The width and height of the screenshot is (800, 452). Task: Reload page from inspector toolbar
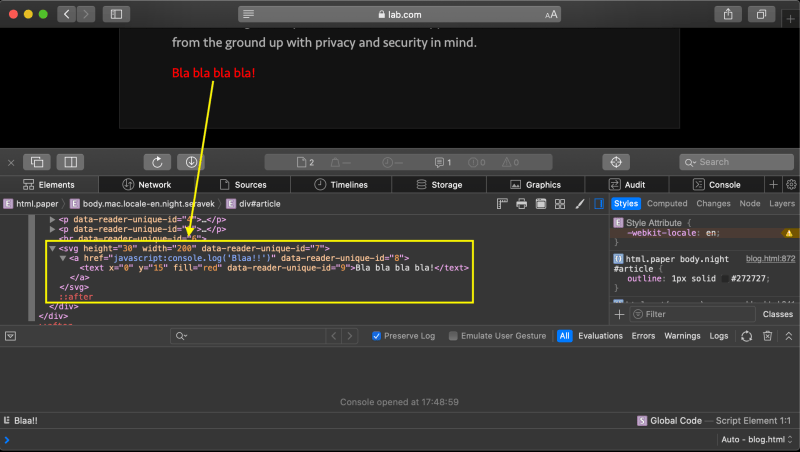tap(157, 162)
